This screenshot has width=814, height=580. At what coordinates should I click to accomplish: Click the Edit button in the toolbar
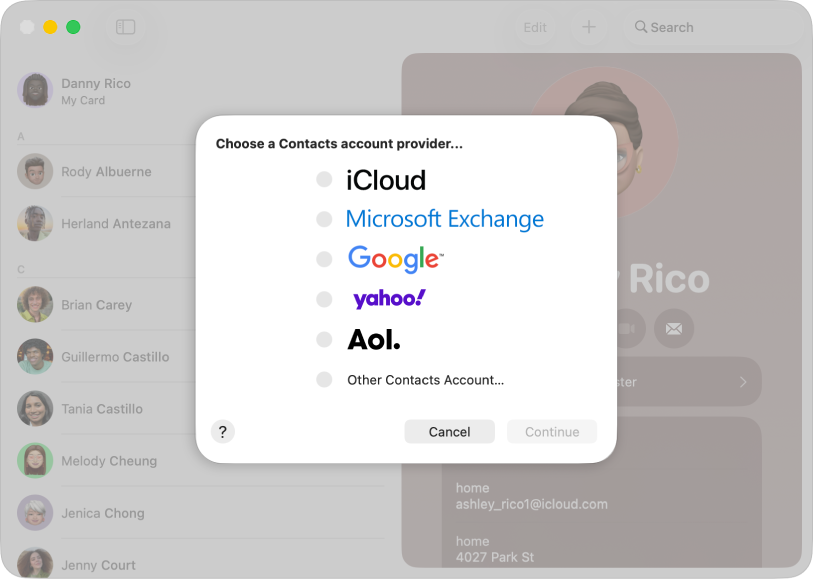[x=535, y=27]
